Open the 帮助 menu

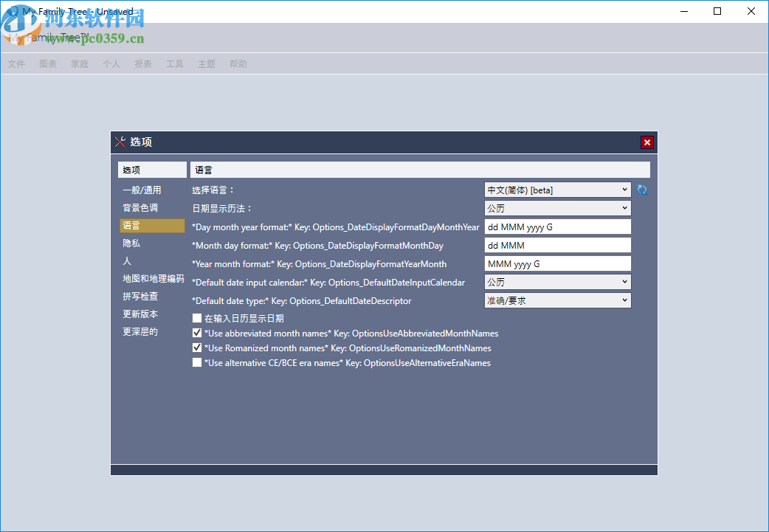(x=238, y=63)
